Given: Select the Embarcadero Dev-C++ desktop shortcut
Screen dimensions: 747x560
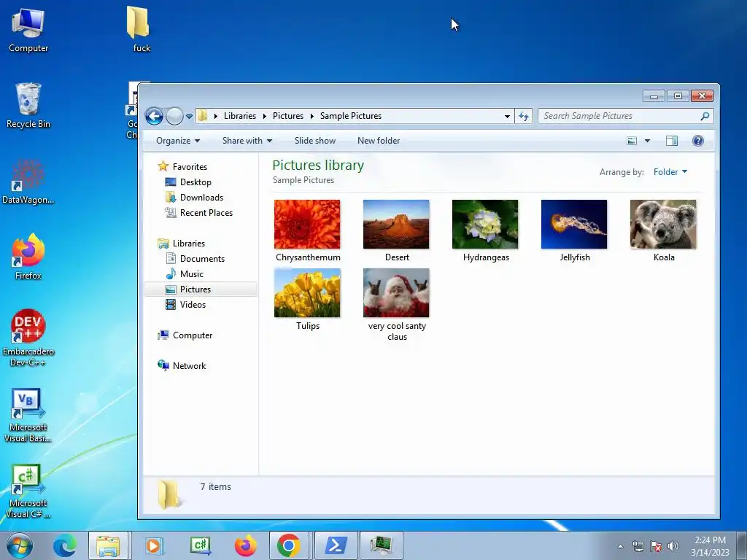Looking at the screenshot, I should 28,338.
